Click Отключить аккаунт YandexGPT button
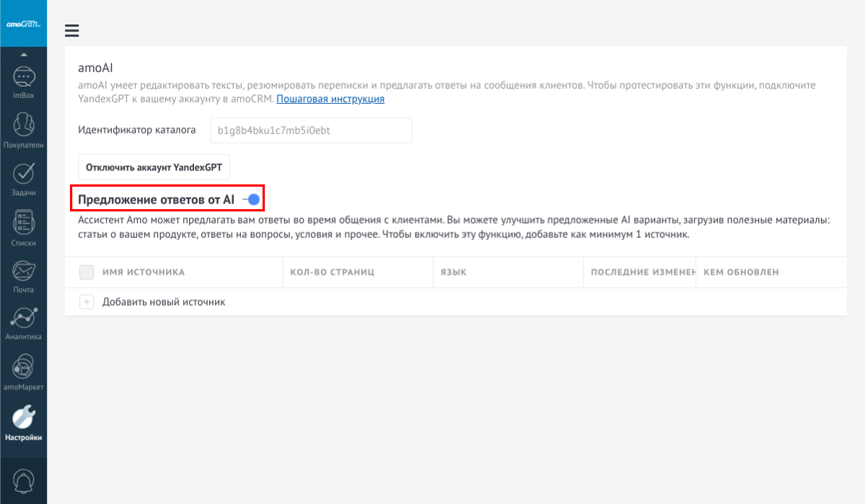This screenshot has width=865, height=504. pyautogui.click(x=154, y=167)
